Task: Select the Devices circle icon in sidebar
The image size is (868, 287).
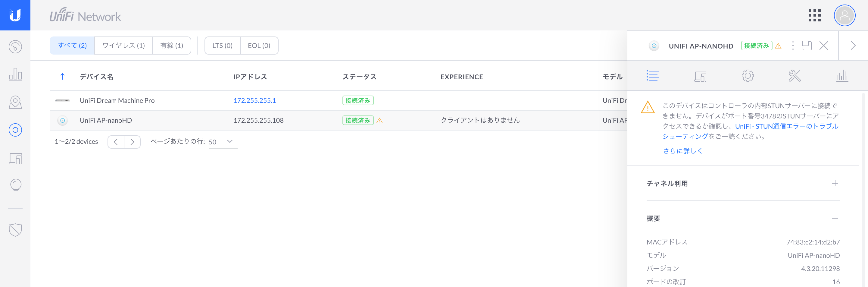Action: 15,130
